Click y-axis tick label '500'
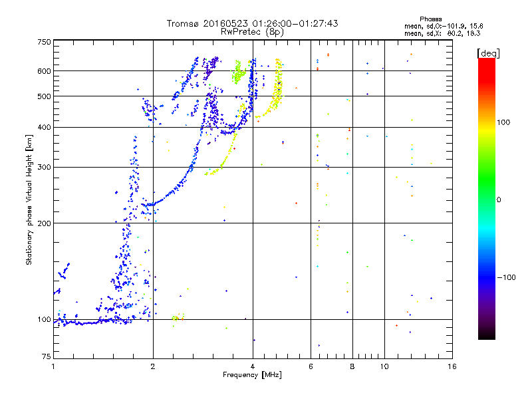Screen dimensions: 532x399 coord(44,96)
